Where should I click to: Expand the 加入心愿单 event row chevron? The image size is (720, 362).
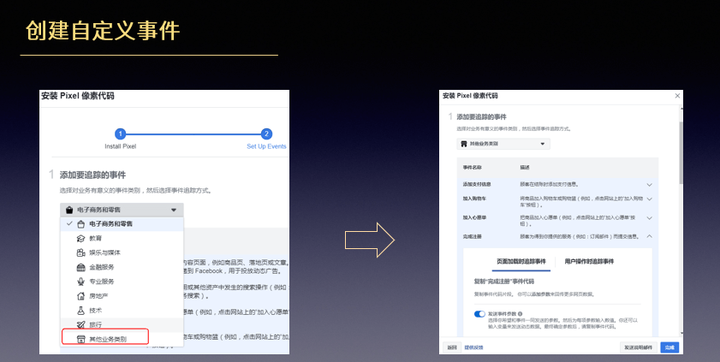pyautogui.click(x=649, y=218)
